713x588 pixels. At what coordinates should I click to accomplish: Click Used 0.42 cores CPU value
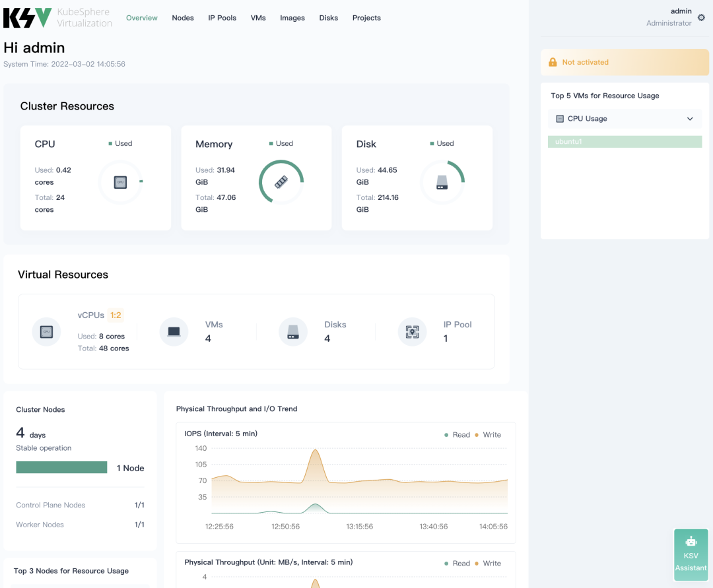[x=53, y=176]
